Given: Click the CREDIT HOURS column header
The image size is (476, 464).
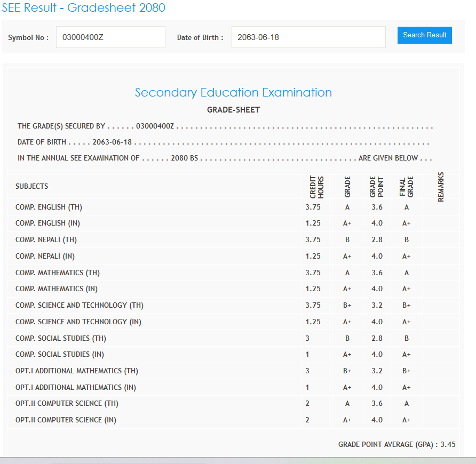Looking at the screenshot, I should point(317,187).
